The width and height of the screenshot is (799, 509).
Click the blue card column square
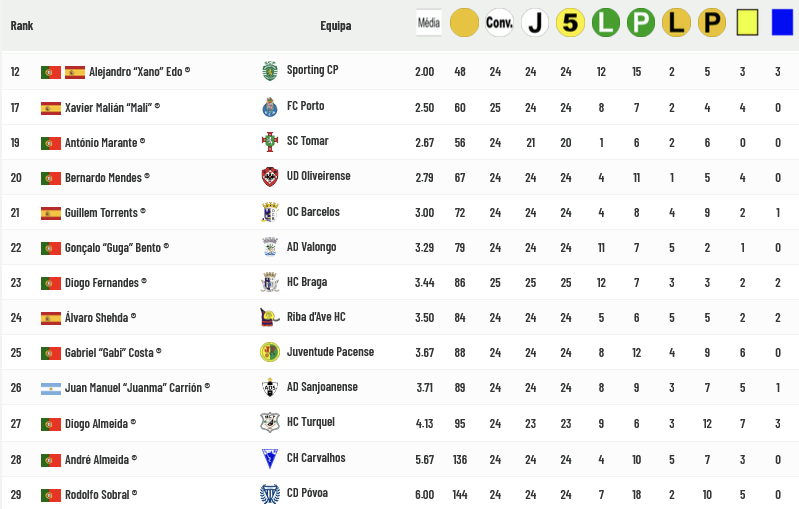tap(782, 22)
